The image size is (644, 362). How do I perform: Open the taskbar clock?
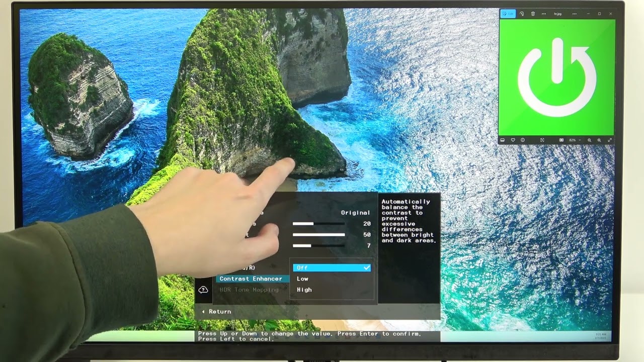[600, 336]
